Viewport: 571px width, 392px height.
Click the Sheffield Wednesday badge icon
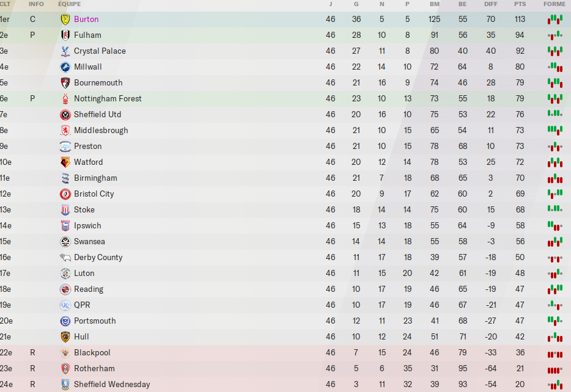pos(65,384)
